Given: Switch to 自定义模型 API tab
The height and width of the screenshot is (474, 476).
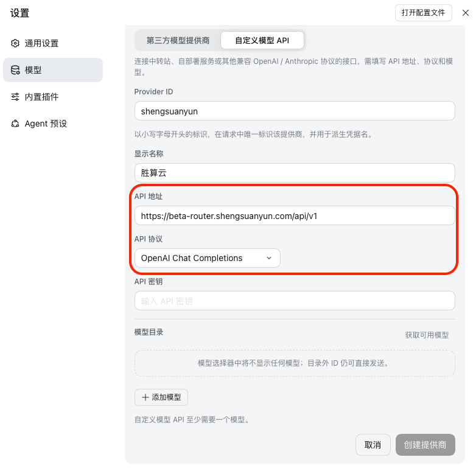Looking at the screenshot, I should (262, 40).
